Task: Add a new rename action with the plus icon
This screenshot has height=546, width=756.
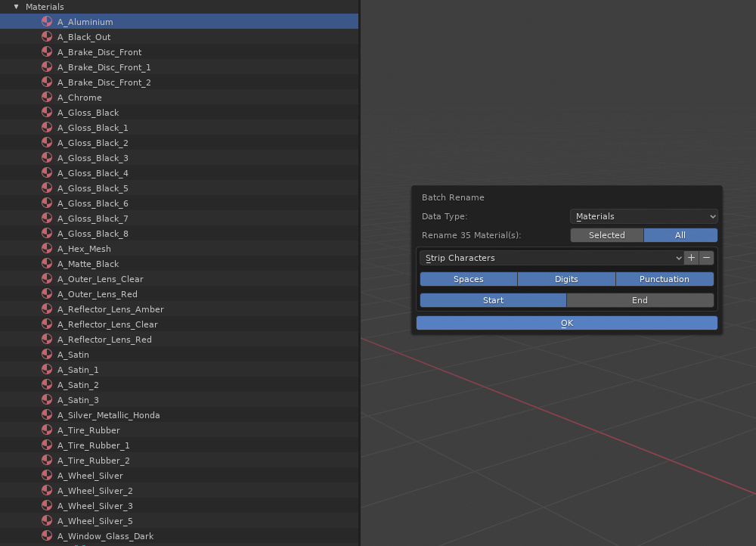Action: 691,257
